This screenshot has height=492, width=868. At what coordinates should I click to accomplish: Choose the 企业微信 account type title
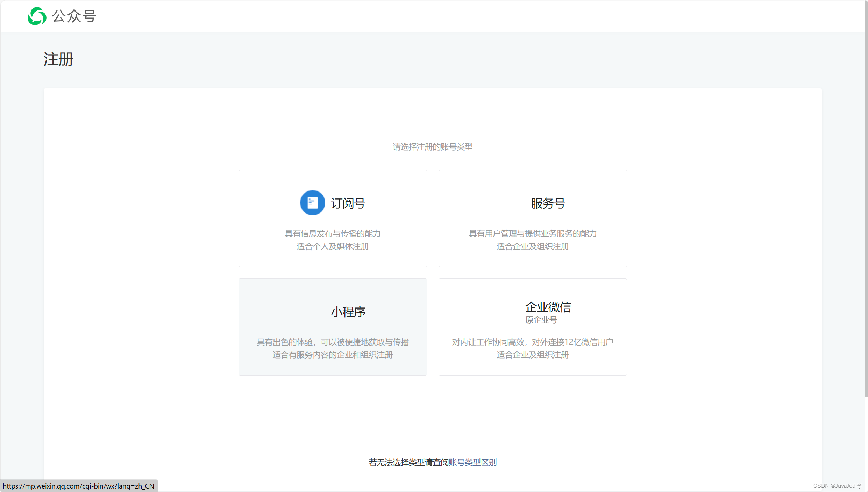(x=548, y=307)
